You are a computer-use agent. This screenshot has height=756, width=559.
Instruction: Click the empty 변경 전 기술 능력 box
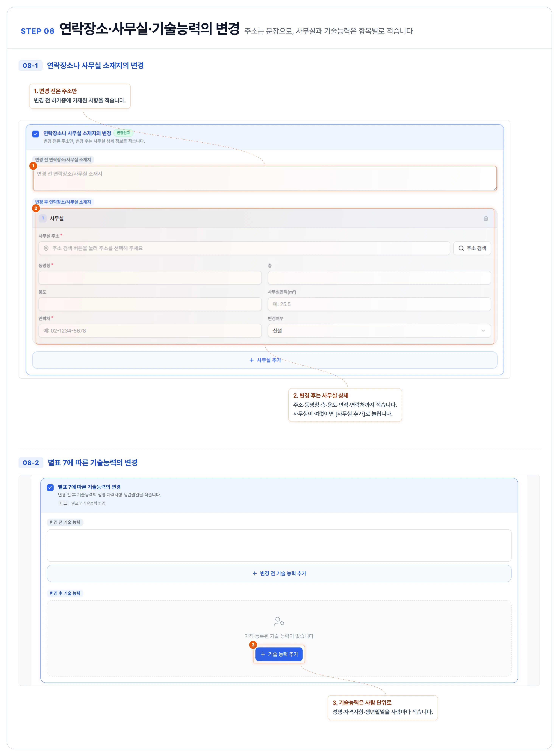tap(279, 545)
